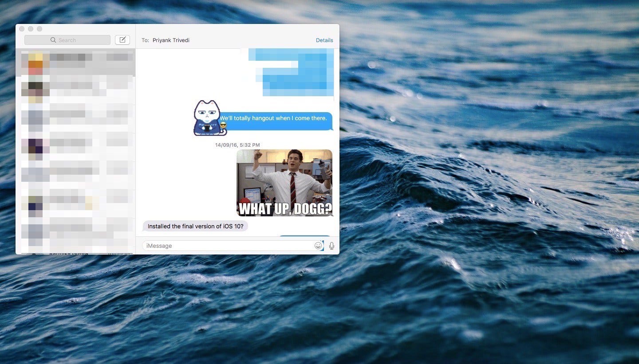
Task: Click inside the Search conversations field
Action: [x=71, y=40]
